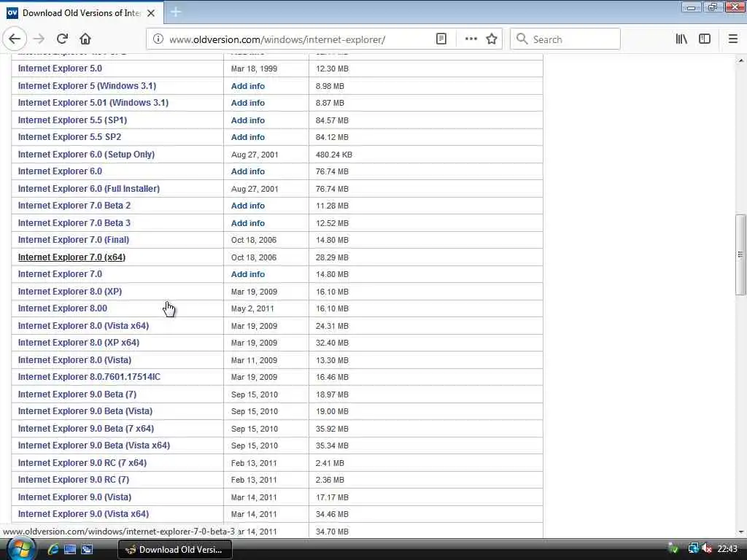Viewport: 747px width, 560px height.
Task: Open Internet Explorer 5.5 (SP1) link
Action: pos(72,120)
